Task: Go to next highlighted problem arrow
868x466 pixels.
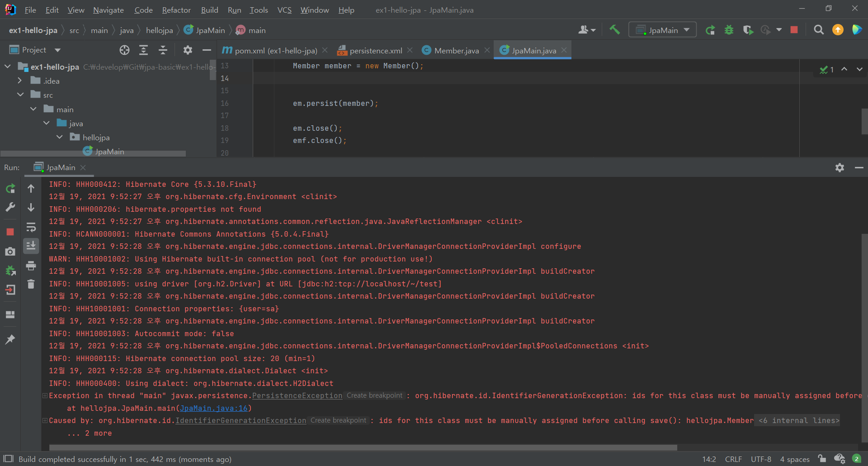Action: pos(859,69)
